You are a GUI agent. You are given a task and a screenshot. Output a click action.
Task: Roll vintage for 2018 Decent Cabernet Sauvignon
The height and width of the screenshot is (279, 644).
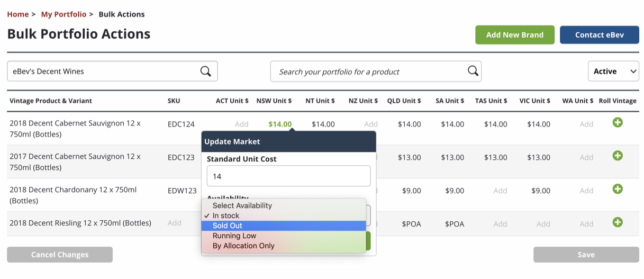pos(617,123)
